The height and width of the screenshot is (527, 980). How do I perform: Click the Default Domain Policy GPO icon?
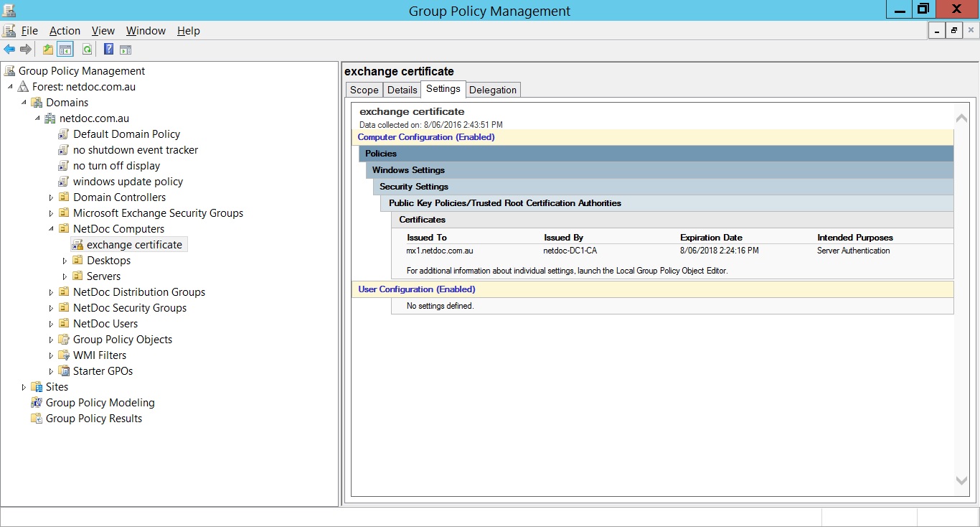[64, 134]
